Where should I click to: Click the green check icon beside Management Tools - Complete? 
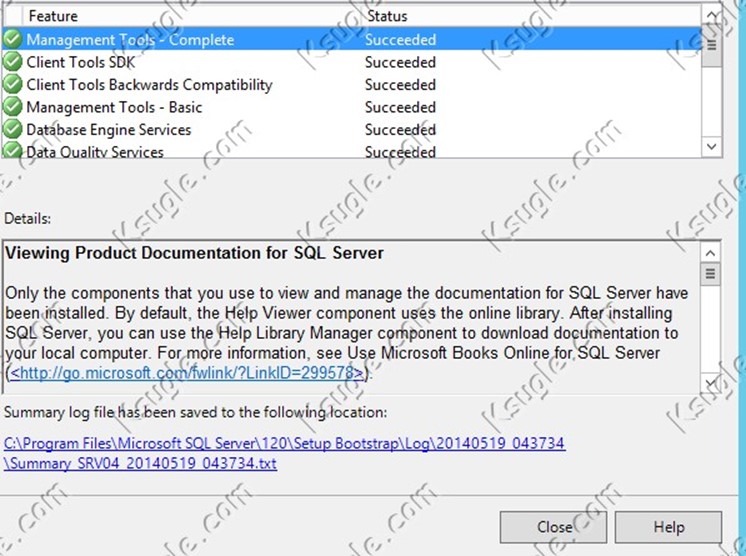pyautogui.click(x=13, y=39)
